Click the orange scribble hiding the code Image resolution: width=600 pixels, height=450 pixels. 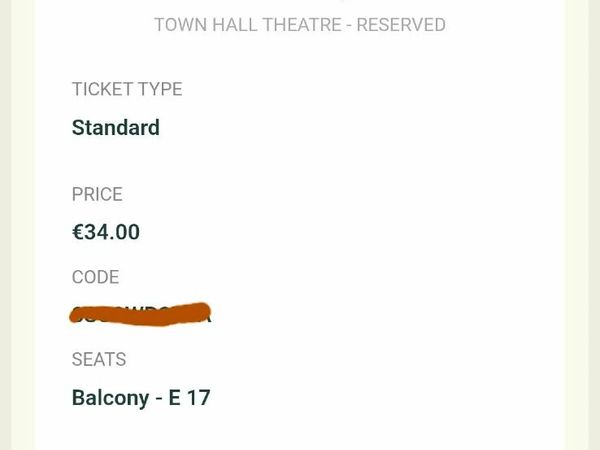140,312
